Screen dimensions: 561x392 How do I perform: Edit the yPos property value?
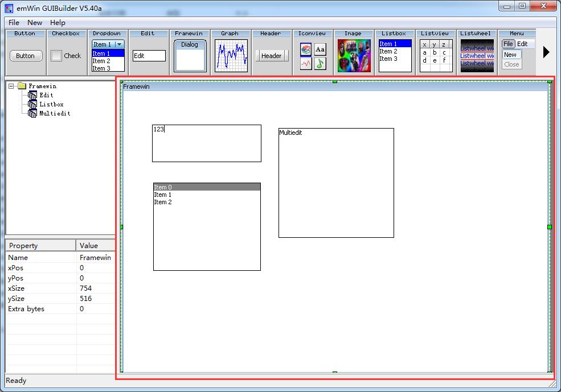(x=96, y=278)
